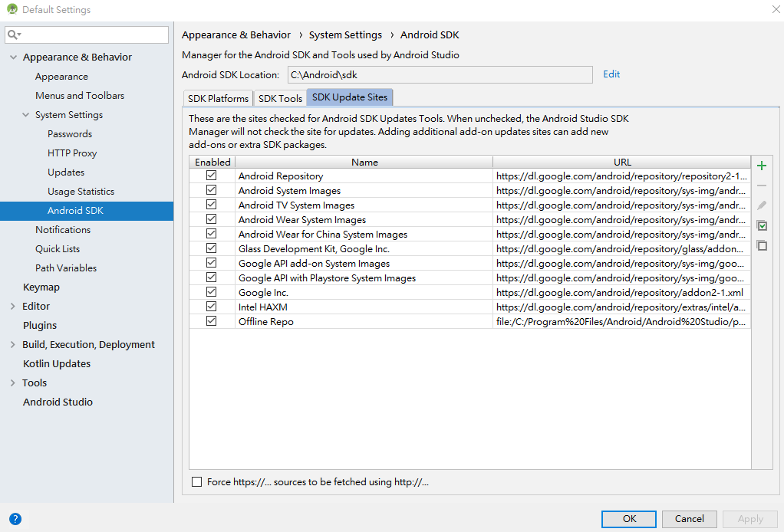Click the search magnifier icon

point(13,34)
